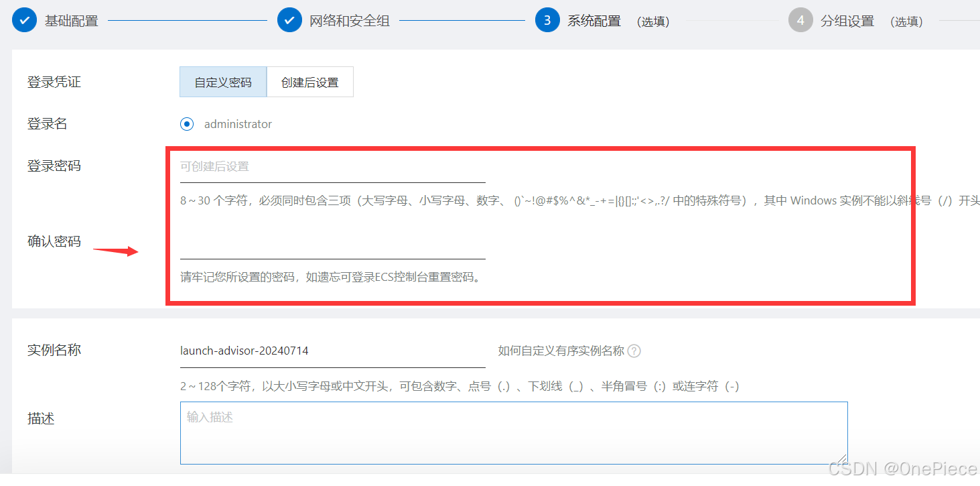Click the 确认密码 label
Image resolution: width=980 pixels, height=486 pixels.
tap(54, 242)
